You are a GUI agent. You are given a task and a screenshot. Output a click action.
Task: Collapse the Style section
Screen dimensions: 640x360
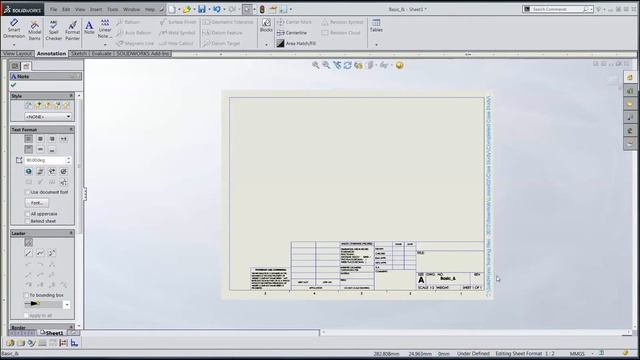71,96
